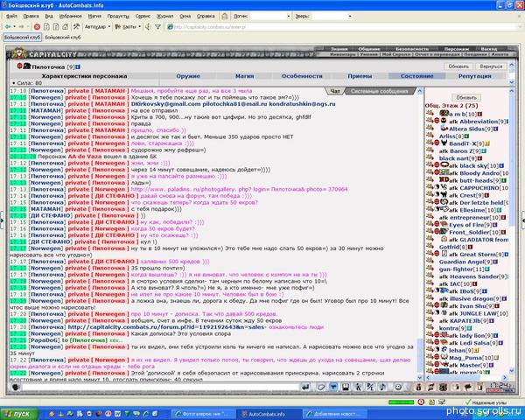Click the round icon left of chat input
The height and width of the screenshot is (420, 525).
[16, 387]
